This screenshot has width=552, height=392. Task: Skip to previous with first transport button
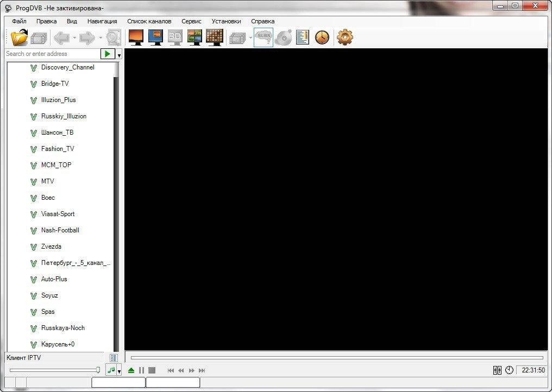tap(171, 370)
